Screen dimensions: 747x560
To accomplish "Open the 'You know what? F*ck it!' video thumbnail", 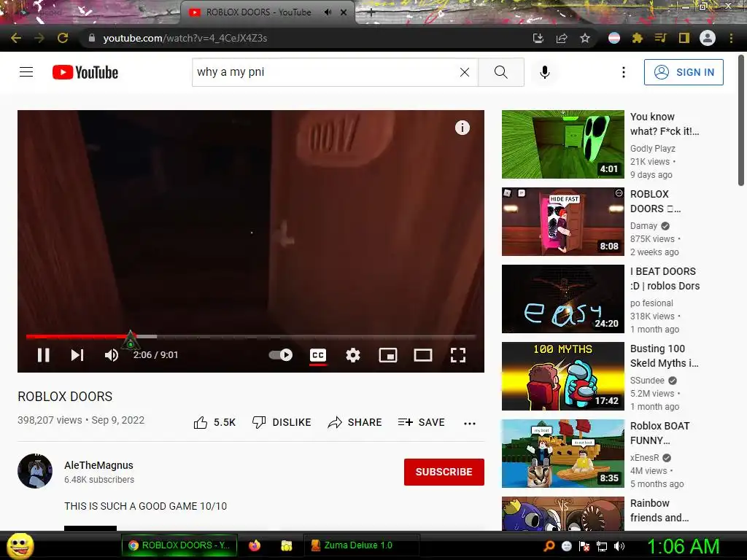I will coord(562,144).
